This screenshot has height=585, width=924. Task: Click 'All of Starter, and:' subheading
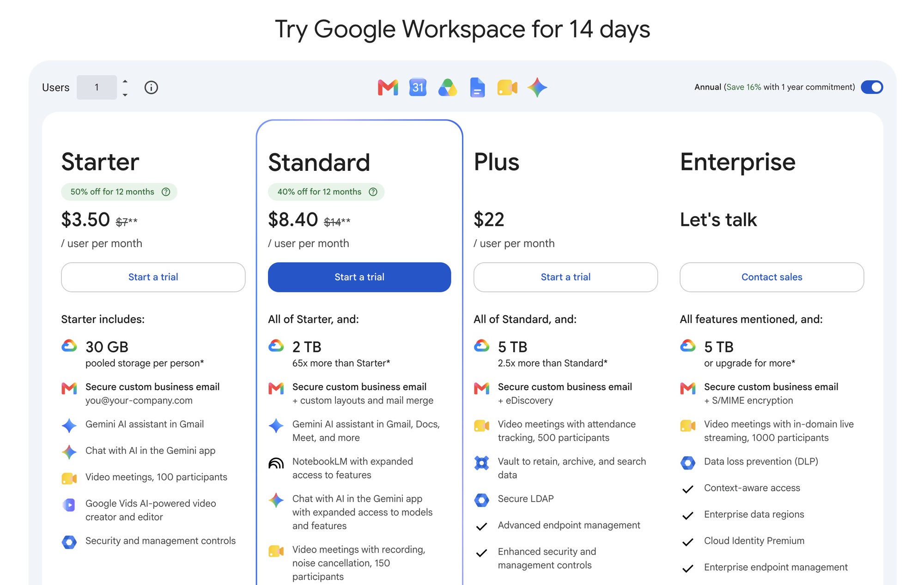click(x=313, y=320)
